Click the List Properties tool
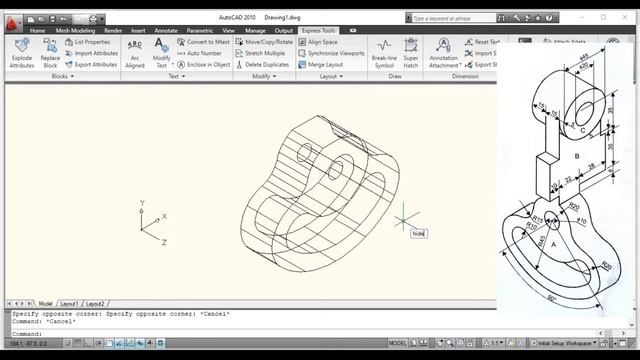The height and width of the screenshot is (360, 640). pos(88,42)
